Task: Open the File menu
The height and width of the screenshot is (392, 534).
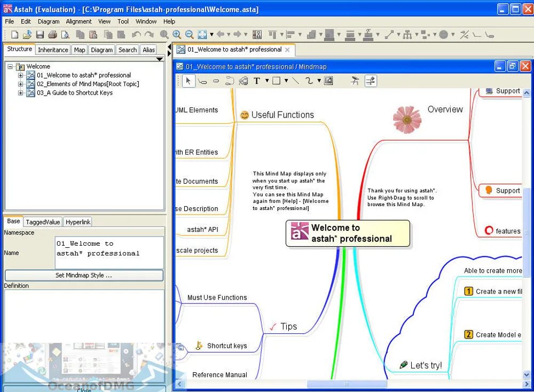Action: 10,21
